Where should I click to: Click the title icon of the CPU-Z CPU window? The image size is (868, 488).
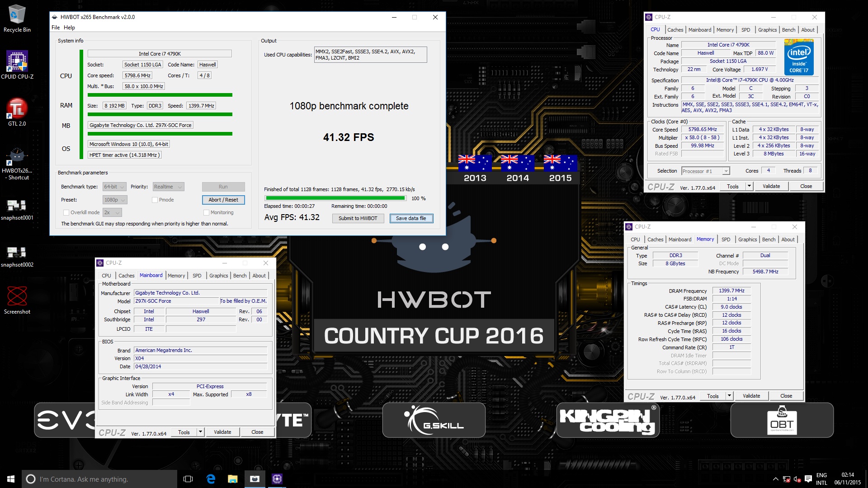point(649,17)
